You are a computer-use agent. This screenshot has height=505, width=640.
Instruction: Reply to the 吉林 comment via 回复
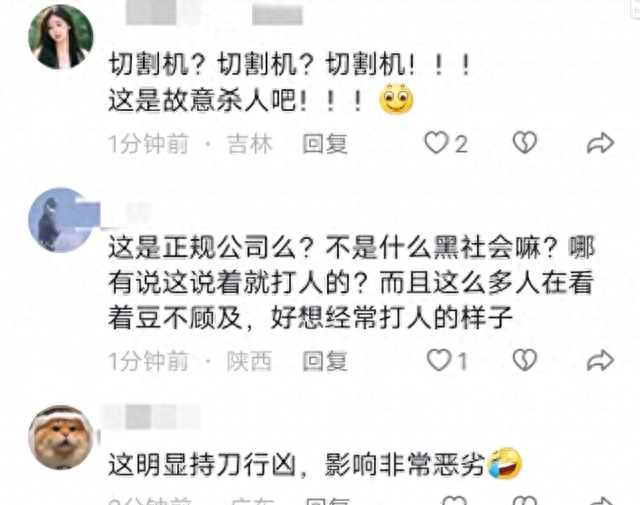(x=325, y=144)
